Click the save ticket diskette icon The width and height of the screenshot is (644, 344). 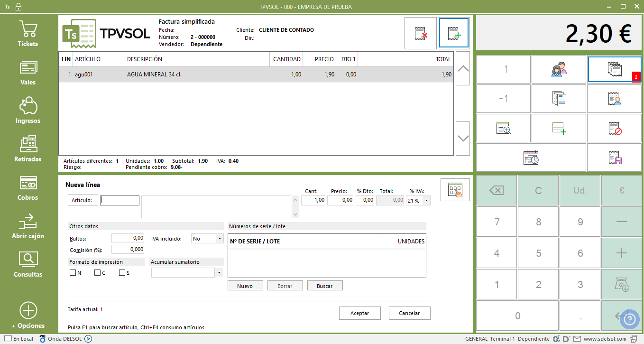pyautogui.click(x=615, y=158)
